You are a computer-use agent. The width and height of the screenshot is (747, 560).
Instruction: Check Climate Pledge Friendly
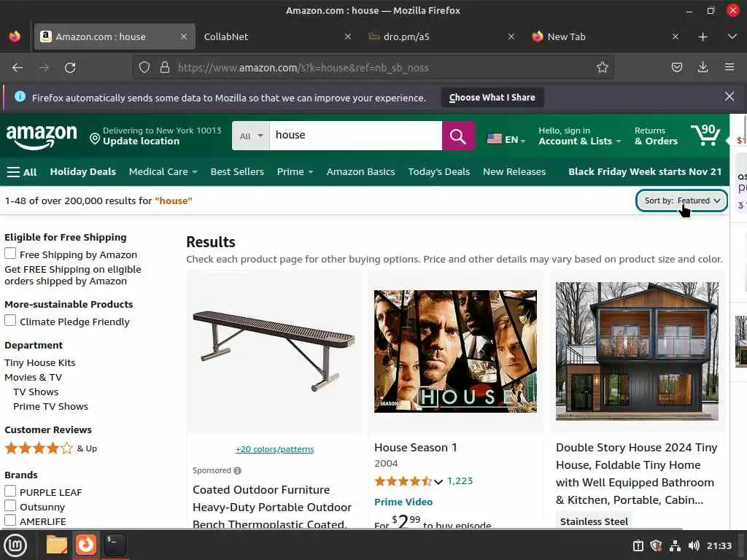[x=10, y=321]
